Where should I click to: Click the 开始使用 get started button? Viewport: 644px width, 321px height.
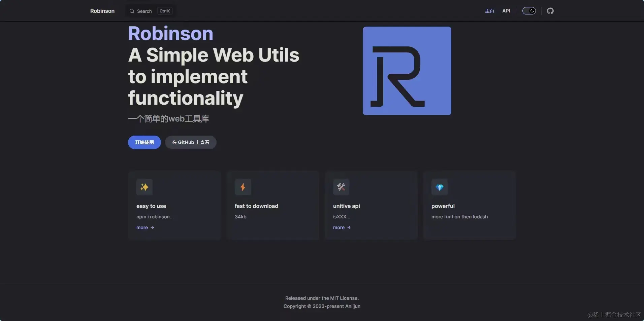coord(144,142)
